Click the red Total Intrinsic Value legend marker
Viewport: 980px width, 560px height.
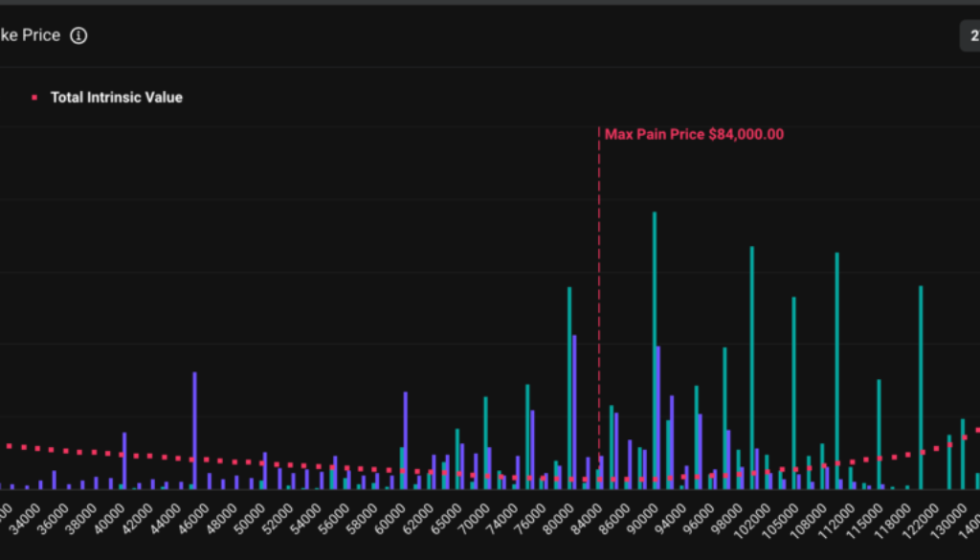[34, 98]
